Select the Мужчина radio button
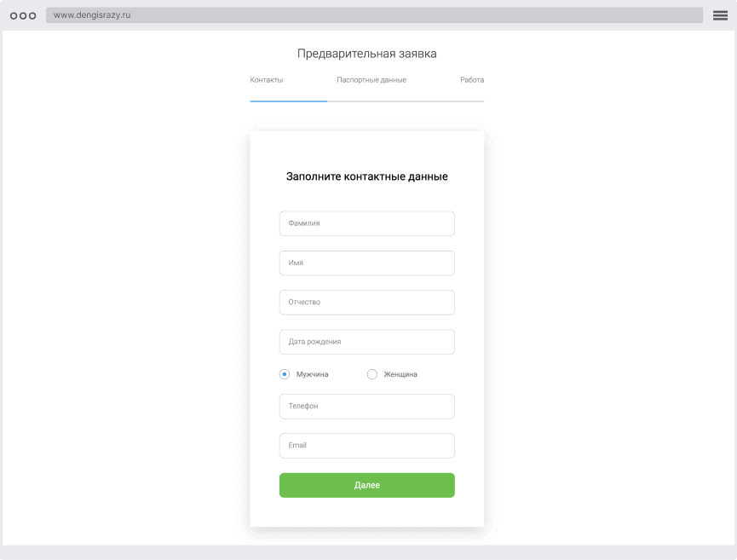This screenshot has height=560, width=737. click(285, 374)
